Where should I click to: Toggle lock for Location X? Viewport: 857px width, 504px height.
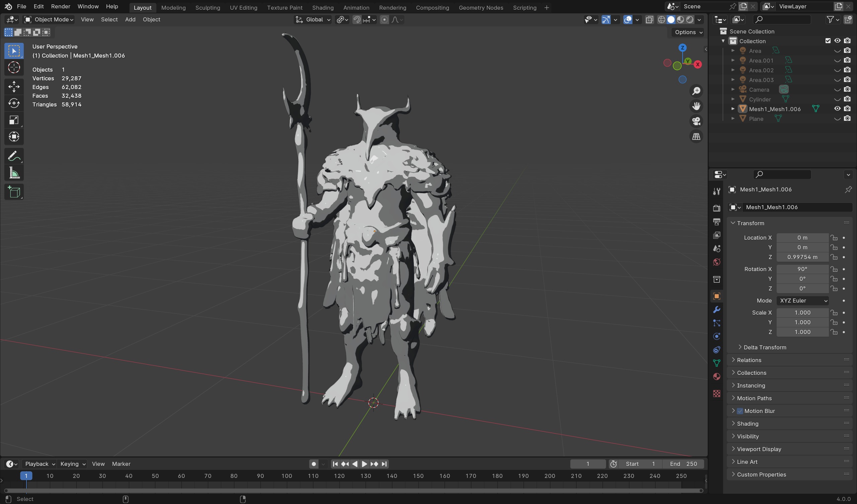coord(834,238)
